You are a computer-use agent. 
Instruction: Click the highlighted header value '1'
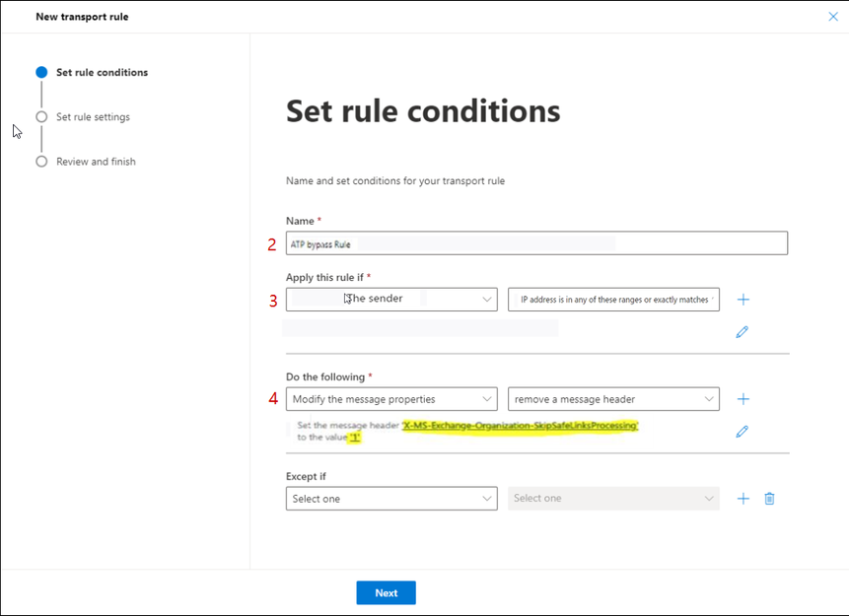355,438
